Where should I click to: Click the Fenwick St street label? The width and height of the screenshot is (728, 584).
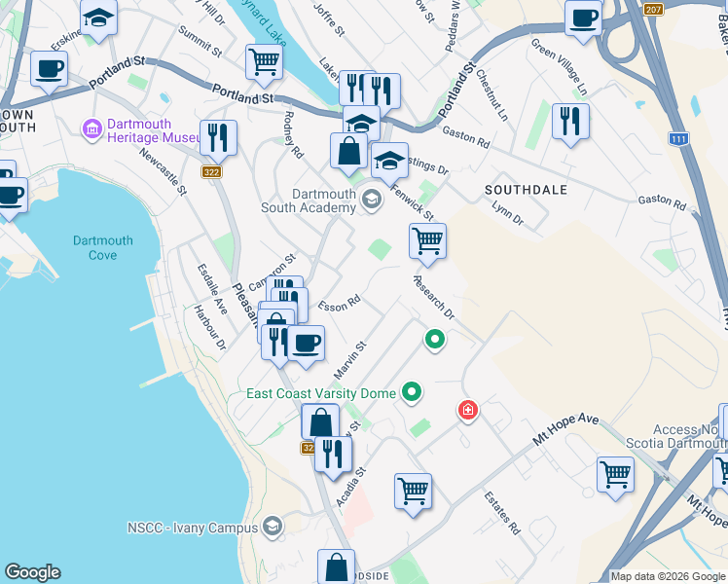click(413, 202)
